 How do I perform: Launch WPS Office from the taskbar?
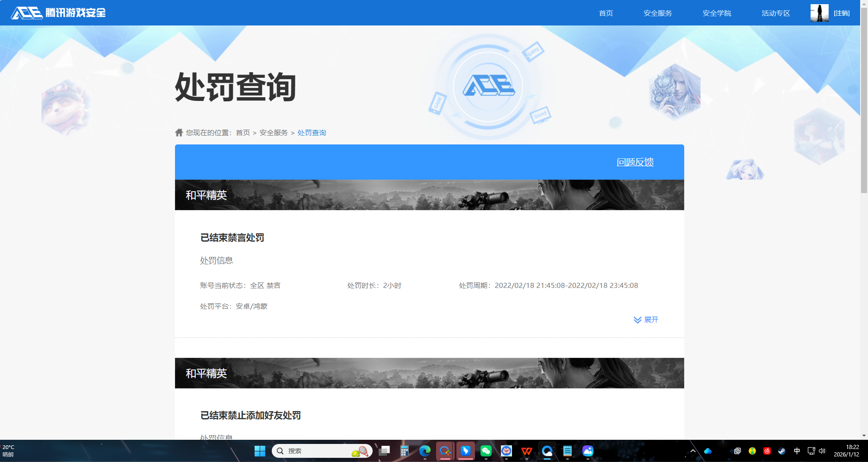point(526,450)
